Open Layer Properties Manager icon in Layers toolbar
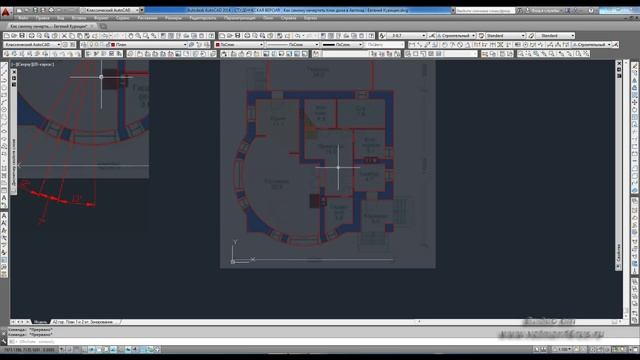Image resolution: width=640 pixels, height=360 pixels. [84, 44]
